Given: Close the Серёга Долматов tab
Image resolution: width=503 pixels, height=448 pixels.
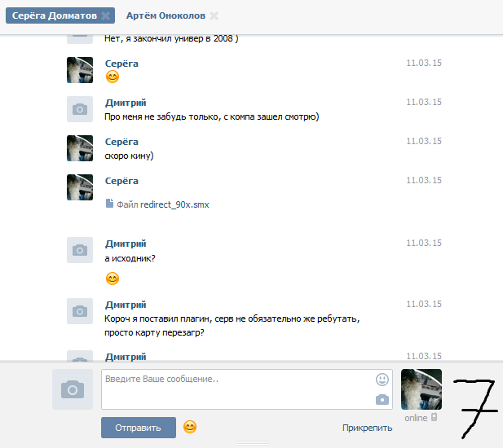Looking at the screenshot, I should click(105, 15).
